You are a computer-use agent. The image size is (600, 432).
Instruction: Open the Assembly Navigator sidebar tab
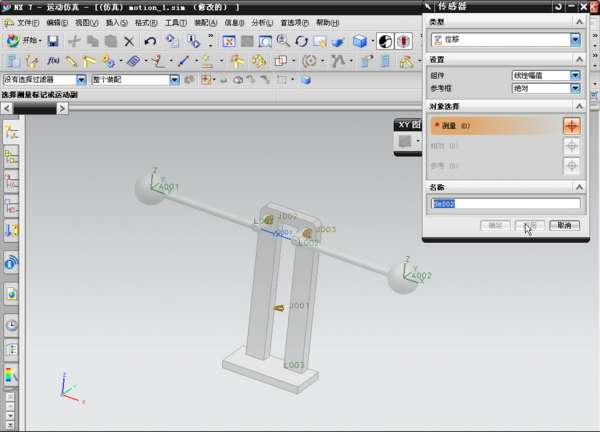pos(11,157)
